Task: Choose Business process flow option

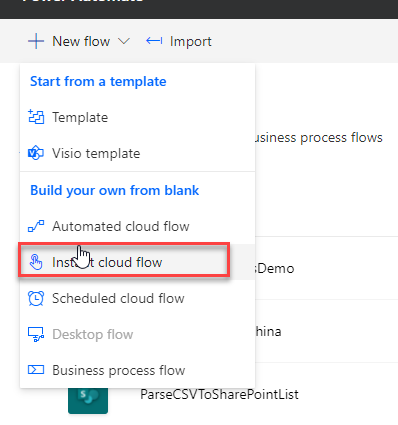Action: (x=137, y=370)
